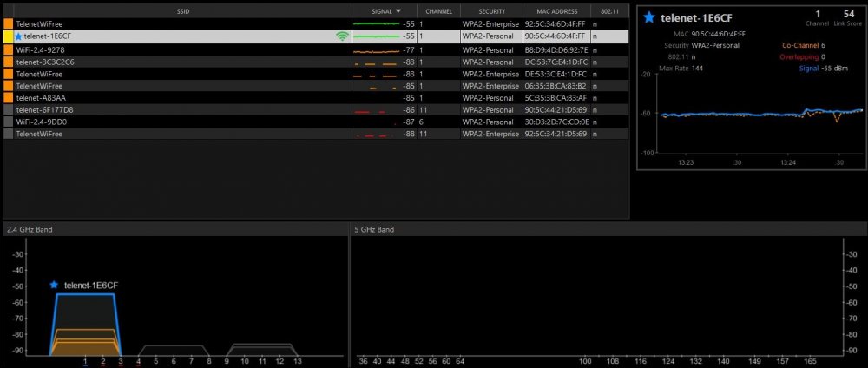
Task: Click the yellow swatch of telenet-1E6CF row
Action: [x=9, y=36]
